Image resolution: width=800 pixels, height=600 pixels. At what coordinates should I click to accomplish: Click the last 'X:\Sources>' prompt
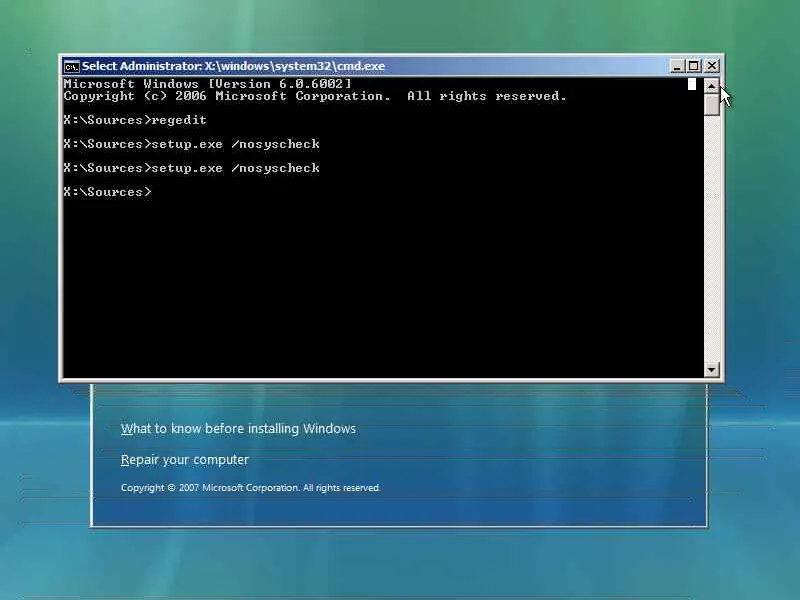(x=108, y=192)
